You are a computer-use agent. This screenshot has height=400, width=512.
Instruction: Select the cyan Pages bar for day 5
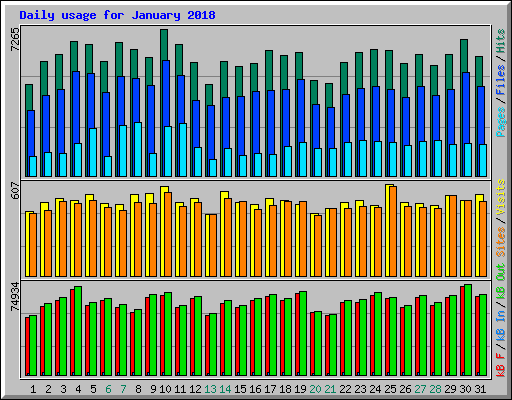[93, 152]
